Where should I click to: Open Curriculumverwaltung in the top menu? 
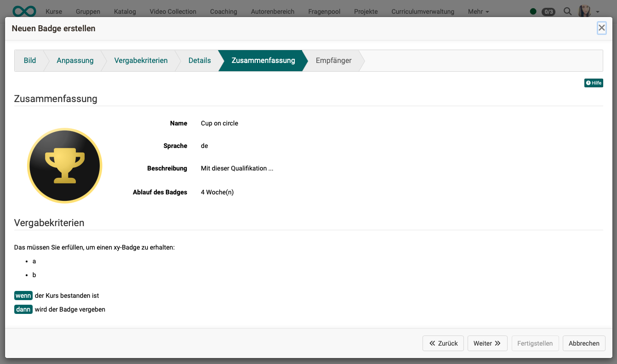[x=423, y=11]
